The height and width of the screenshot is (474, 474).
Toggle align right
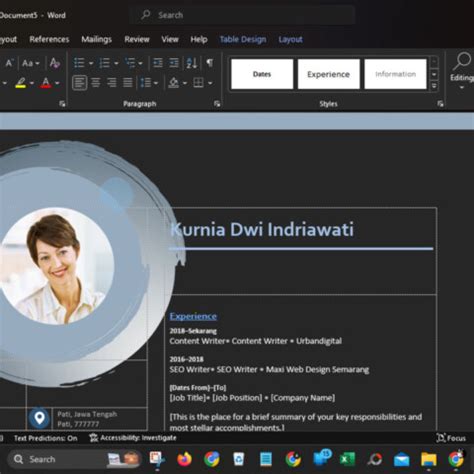[112, 83]
